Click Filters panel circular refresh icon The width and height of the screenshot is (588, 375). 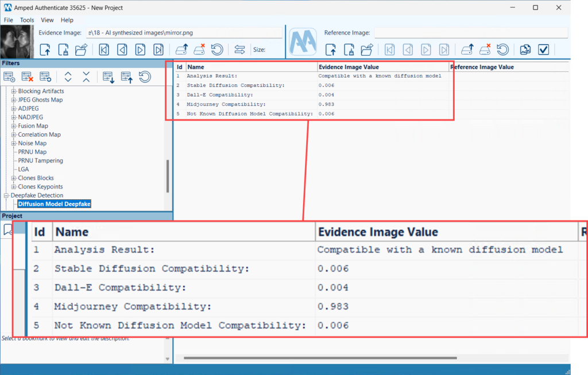pos(145,77)
